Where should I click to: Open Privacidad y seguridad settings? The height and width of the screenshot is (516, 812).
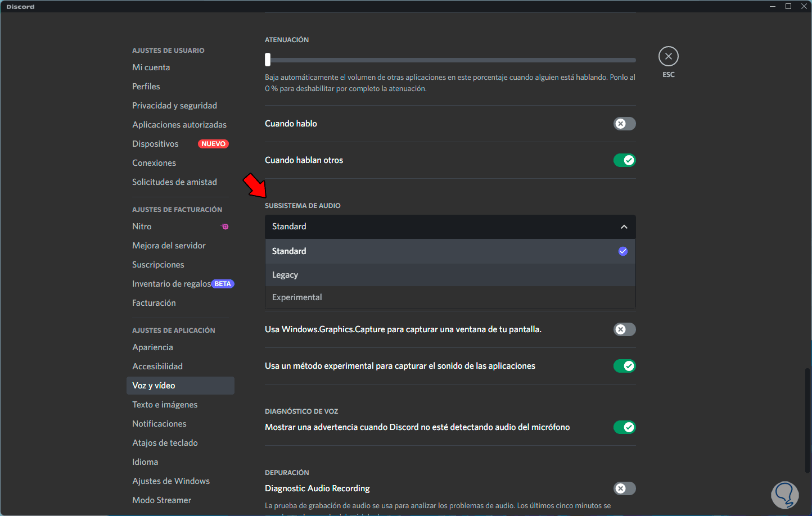point(174,106)
